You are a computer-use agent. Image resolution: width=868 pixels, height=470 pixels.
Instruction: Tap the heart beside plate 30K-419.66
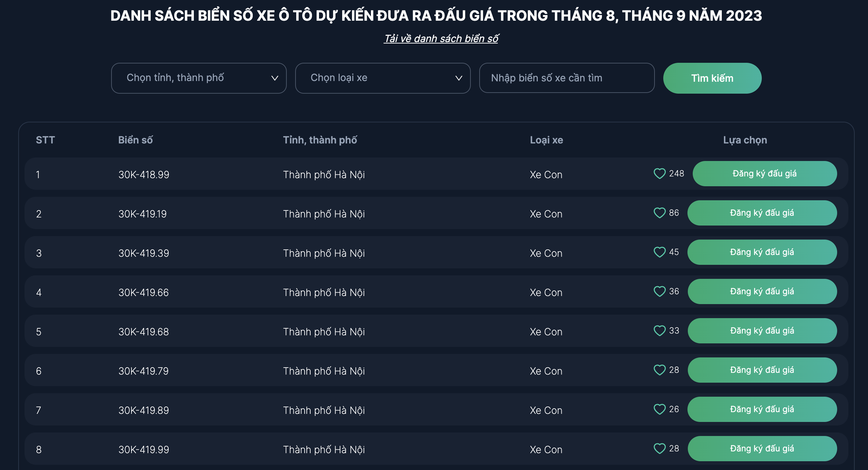(659, 291)
